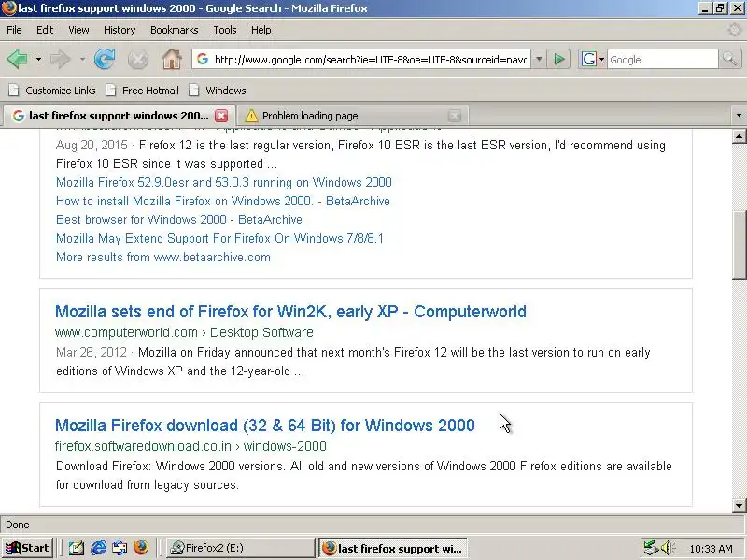Viewport: 747px width, 560px height.
Task: Open 'Best browser for Windows 2000 - BetaArchive' link
Action: [x=179, y=219]
